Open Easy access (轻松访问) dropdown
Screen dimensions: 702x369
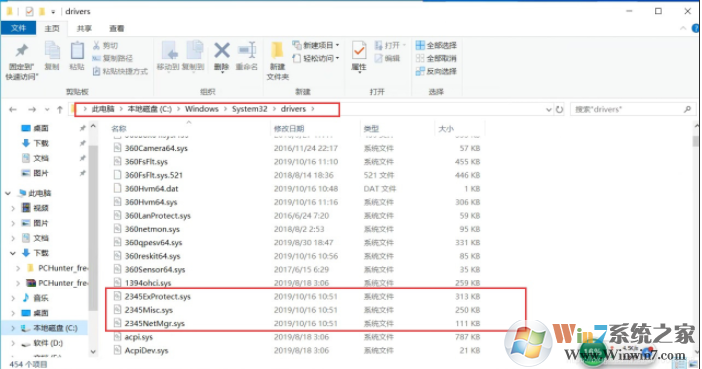(x=316, y=58)
